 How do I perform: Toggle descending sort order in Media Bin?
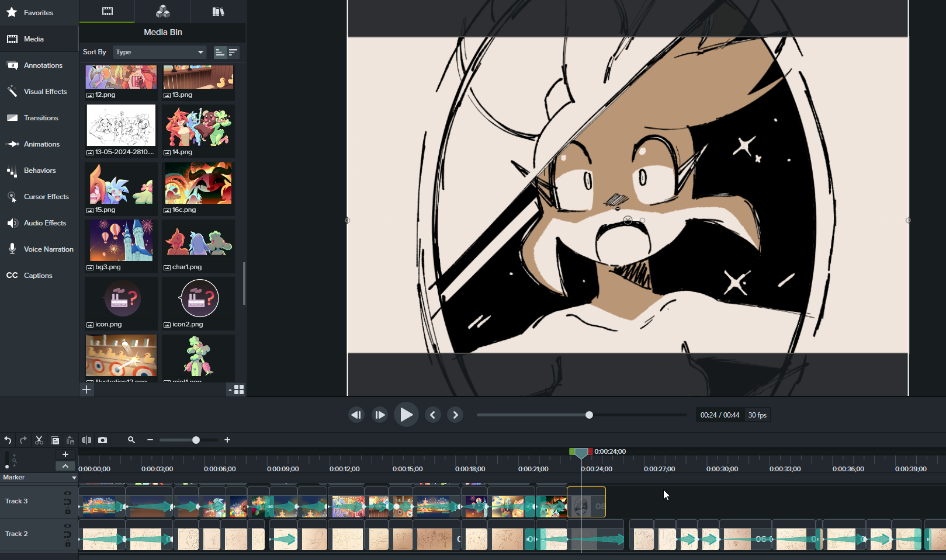(233, 53)
